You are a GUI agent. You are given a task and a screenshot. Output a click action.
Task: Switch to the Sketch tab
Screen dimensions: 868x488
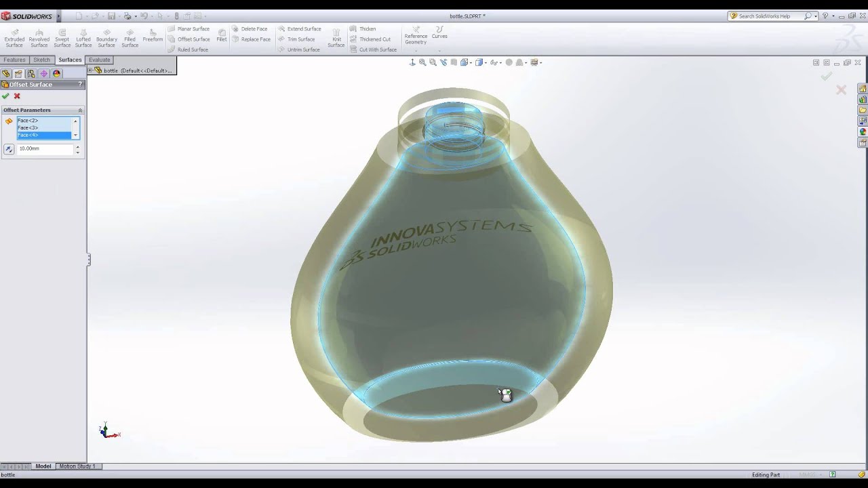pos(42,60)
